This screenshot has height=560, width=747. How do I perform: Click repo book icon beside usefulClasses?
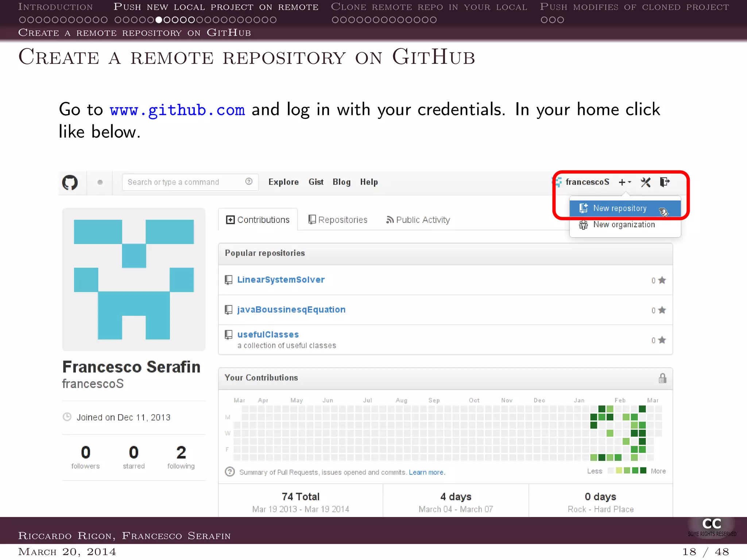[229, 335]
